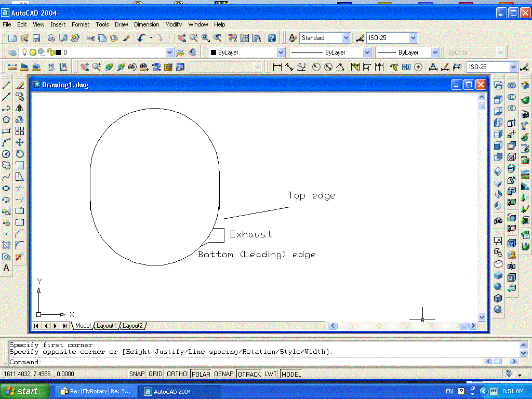
Task: Switch to FlyRotary taskbar window
Action: pos(98,391)
